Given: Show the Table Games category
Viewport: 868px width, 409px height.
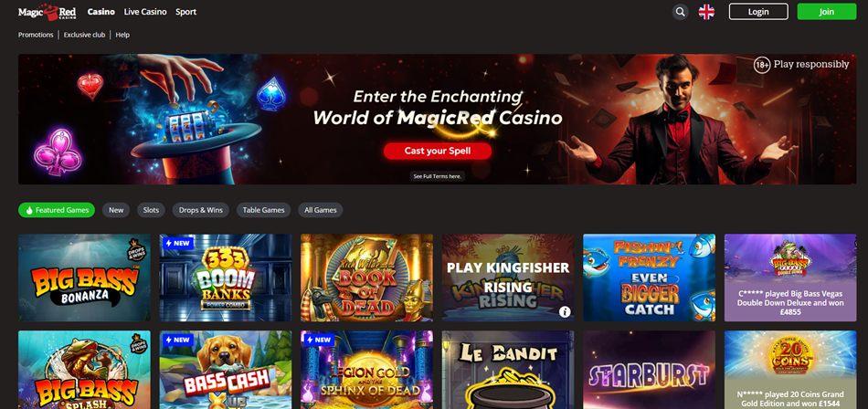Looking at the screenshot, I should point(263,210).
